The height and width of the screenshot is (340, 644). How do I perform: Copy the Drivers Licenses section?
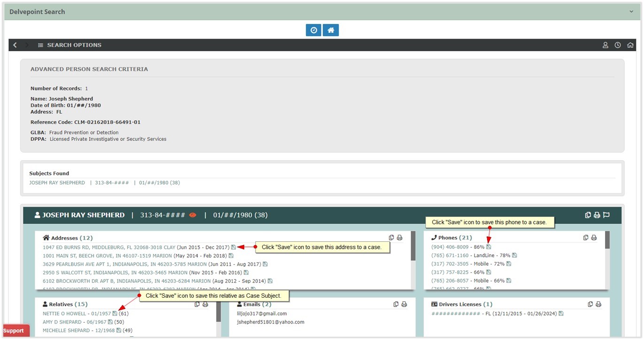click(x=590, y=304)
